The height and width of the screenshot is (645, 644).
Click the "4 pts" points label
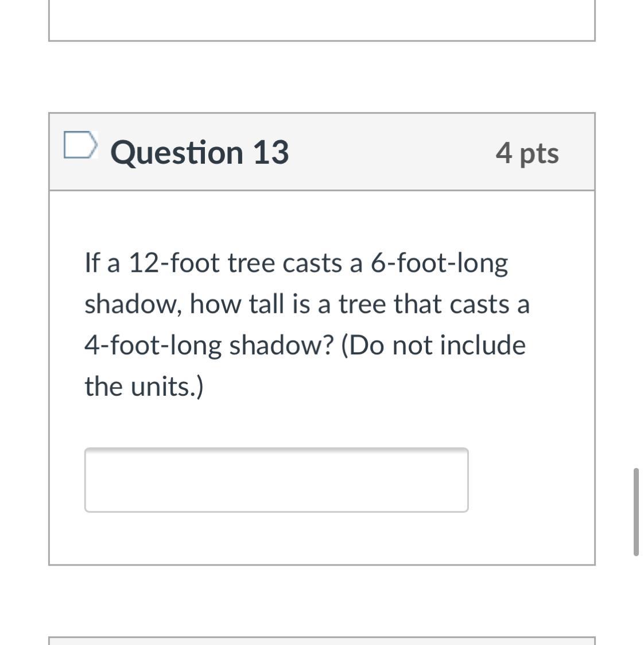point(527,153)
